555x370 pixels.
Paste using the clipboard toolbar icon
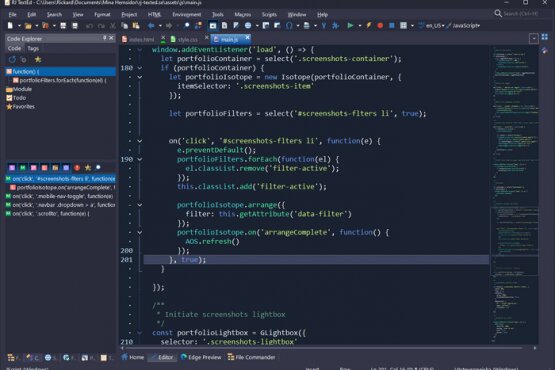coord(136,25)
